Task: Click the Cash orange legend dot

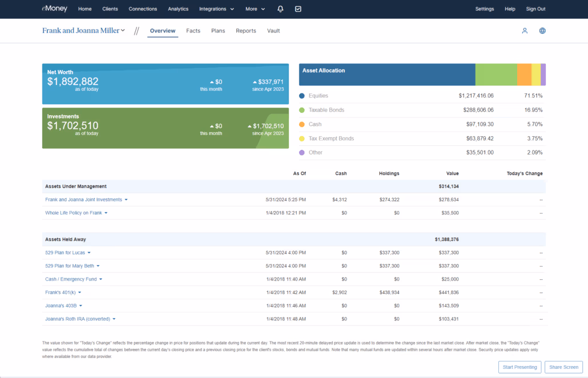Action: pyautogui.click(x=302, y=124)
